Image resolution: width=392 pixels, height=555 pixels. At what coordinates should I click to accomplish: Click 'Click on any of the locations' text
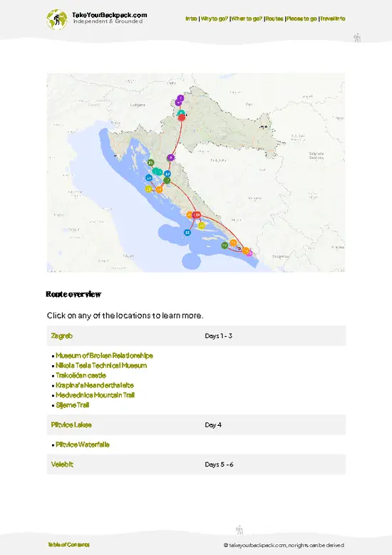pos(125,315)
